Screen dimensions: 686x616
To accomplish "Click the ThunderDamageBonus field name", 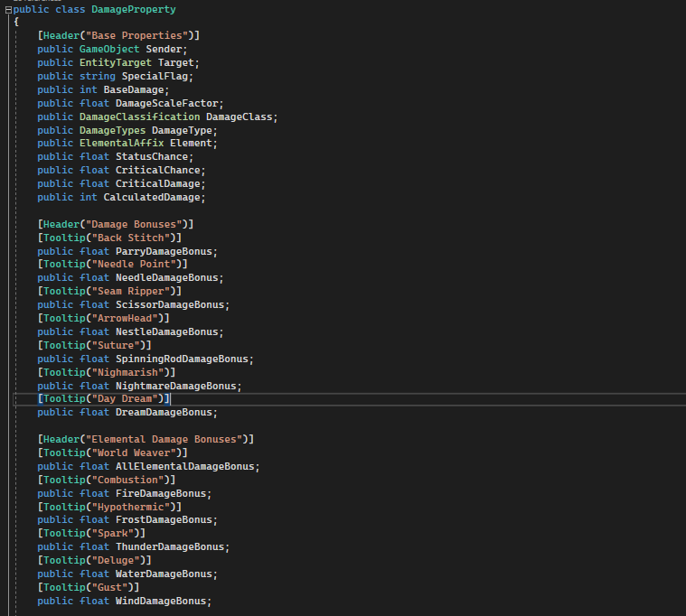I will pos(170,547).
